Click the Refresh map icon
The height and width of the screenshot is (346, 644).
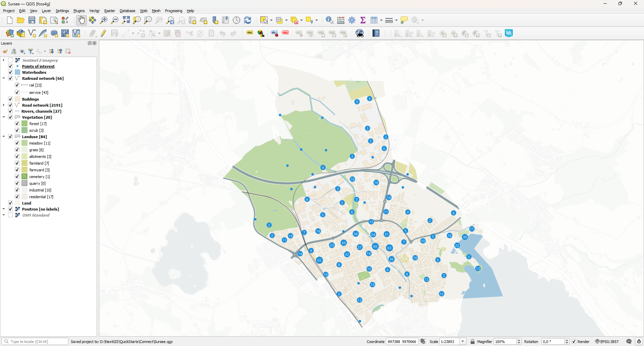pos(248,20)
